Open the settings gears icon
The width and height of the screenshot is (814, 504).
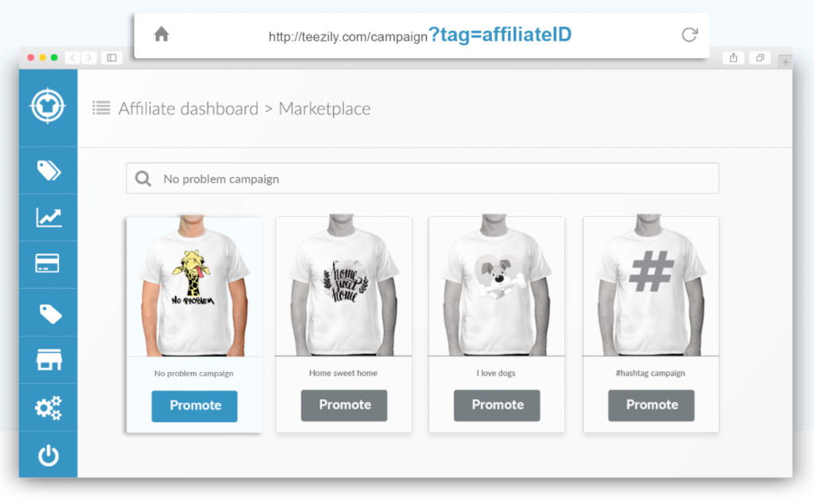coord(48,408)
